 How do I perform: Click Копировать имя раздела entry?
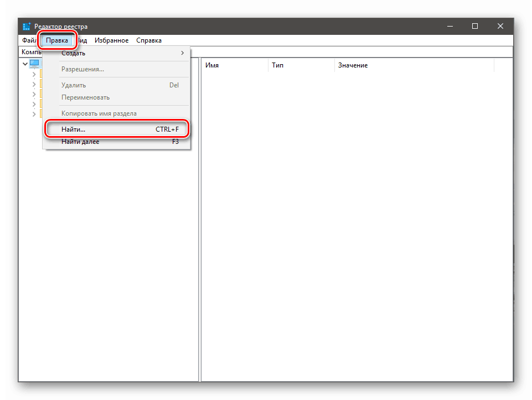(116, 113)
